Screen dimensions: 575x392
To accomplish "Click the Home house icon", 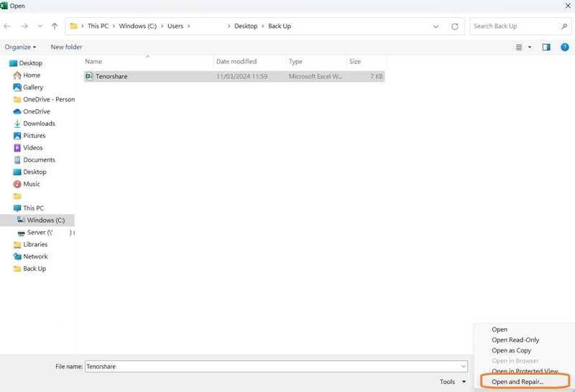I will tap(17, 75).
